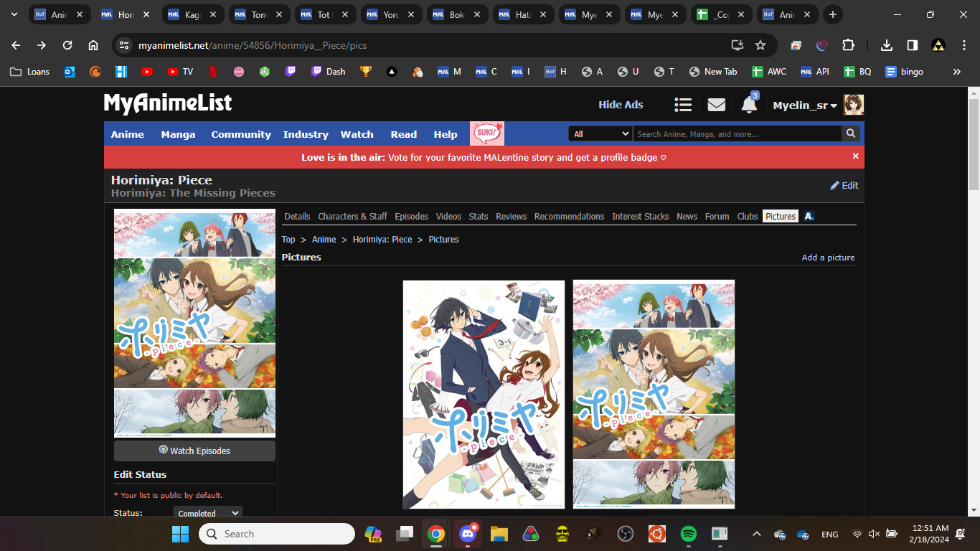Viewport: 980px width, 551px height.
Task: Open the left Horimiya Piece poster picture
Action: click(x=484, y=395)
